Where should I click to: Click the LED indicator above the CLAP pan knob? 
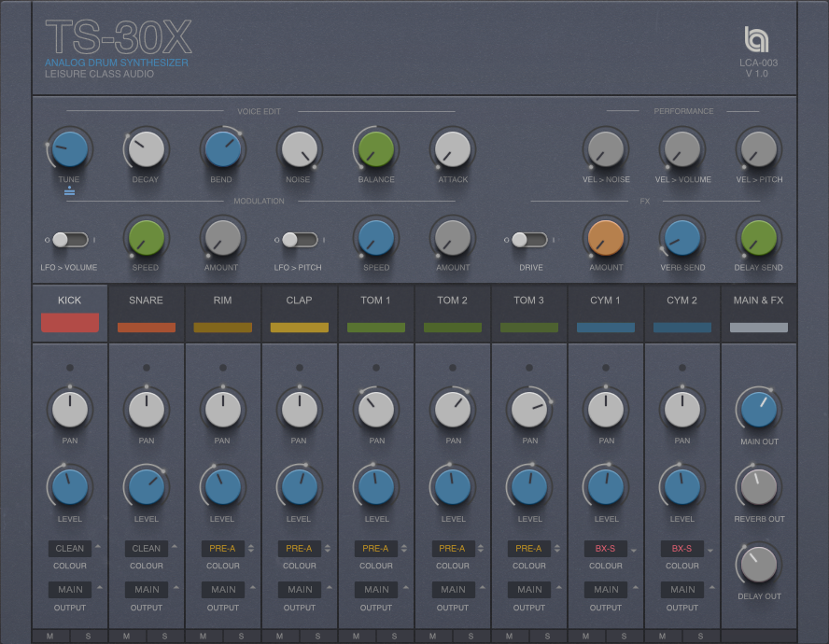pyautogui.click(x=299, y=368)
